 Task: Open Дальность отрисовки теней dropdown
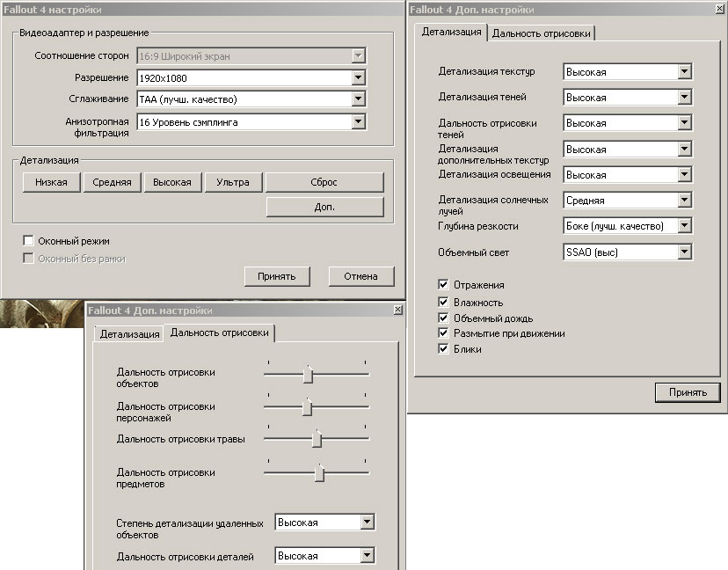pos(627,123)
